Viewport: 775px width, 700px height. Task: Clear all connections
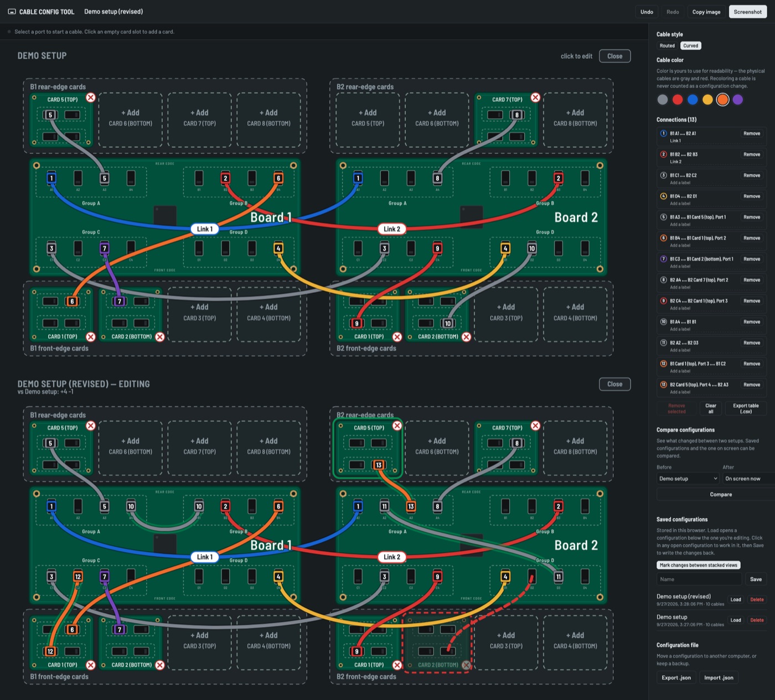tap(711, 408)
